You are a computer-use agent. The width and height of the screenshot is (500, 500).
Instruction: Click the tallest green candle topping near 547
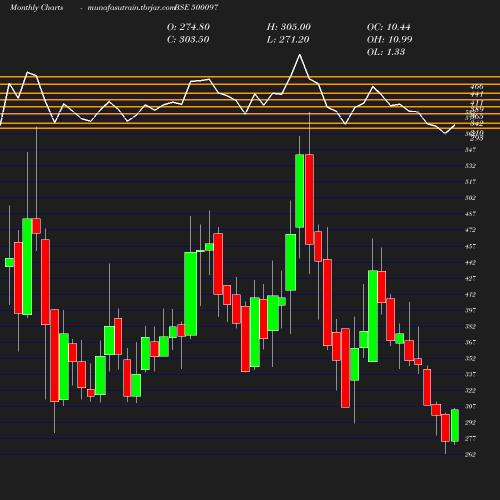pos(299,191)
